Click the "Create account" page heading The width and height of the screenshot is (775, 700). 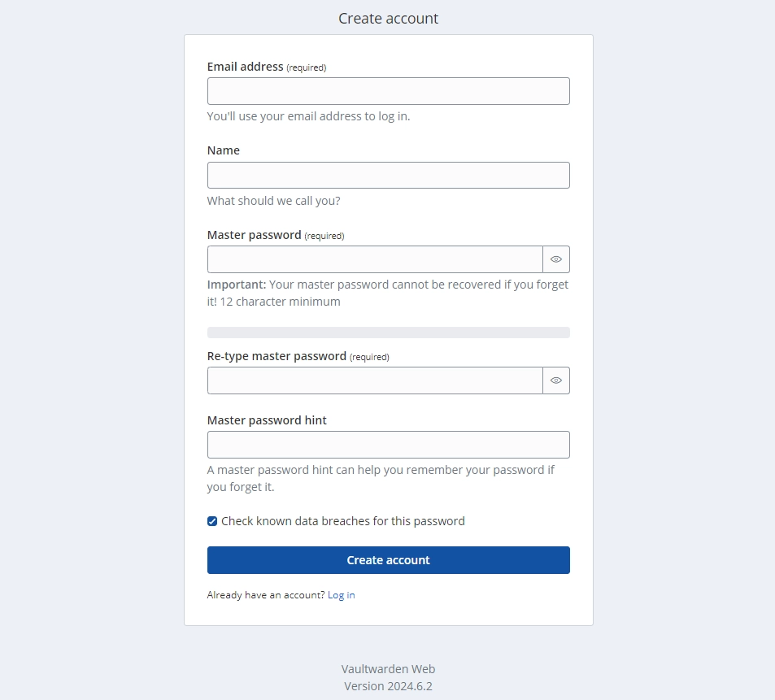pos(388,18)
